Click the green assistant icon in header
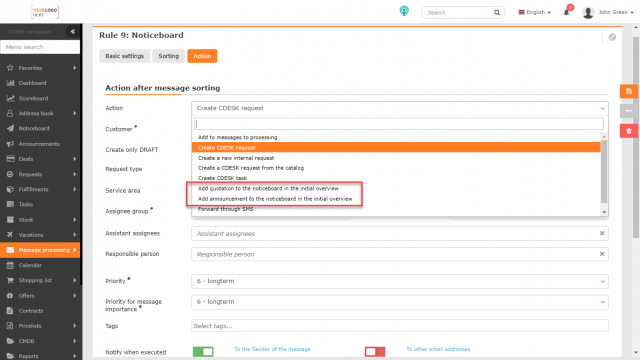640x360 pixels. (x=404, y=11)
